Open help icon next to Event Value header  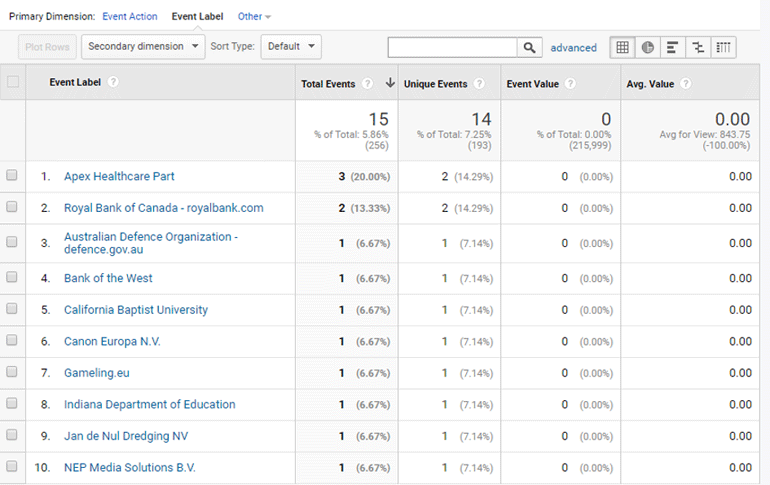[x=570, y=84]
